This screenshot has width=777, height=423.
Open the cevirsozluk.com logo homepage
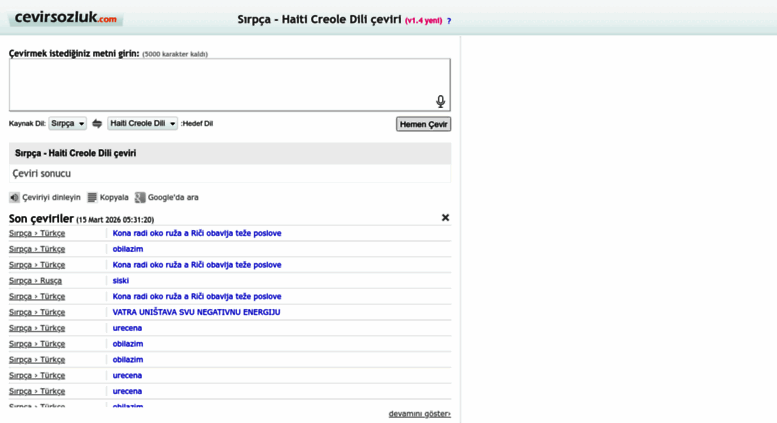click(64, 18)
